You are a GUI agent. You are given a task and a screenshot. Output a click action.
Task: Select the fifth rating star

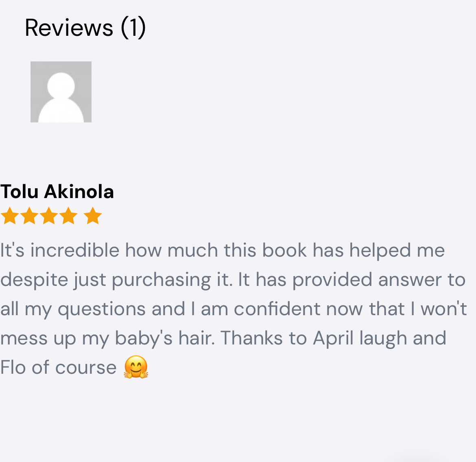tap(93, 216)
